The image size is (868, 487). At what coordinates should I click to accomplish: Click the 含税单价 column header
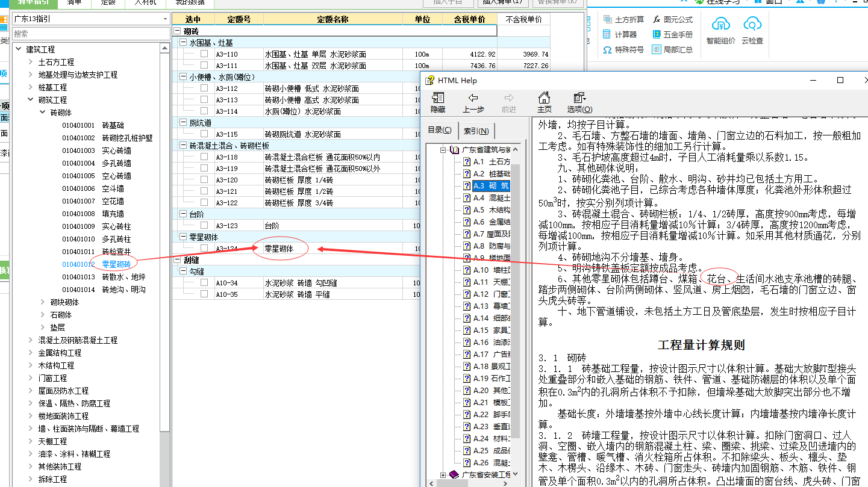point(469,19)
